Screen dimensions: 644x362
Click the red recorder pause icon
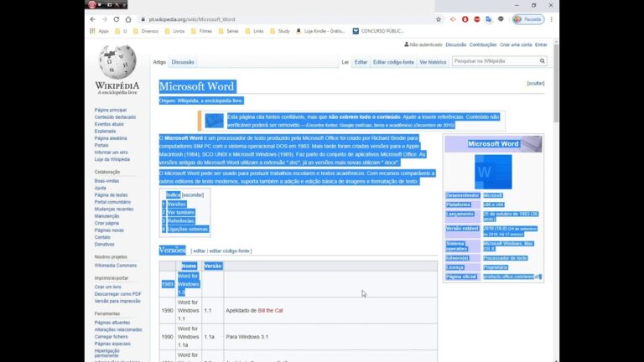(x=92, y=4)
